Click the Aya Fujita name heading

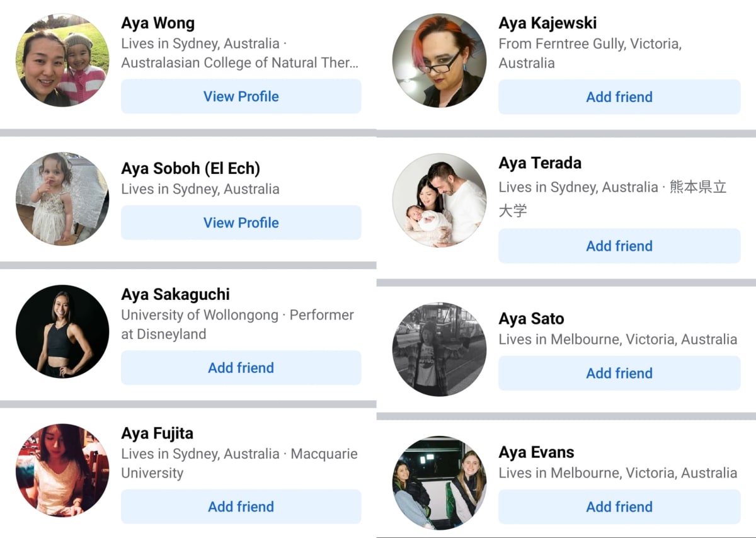click(x=157, y=433)
